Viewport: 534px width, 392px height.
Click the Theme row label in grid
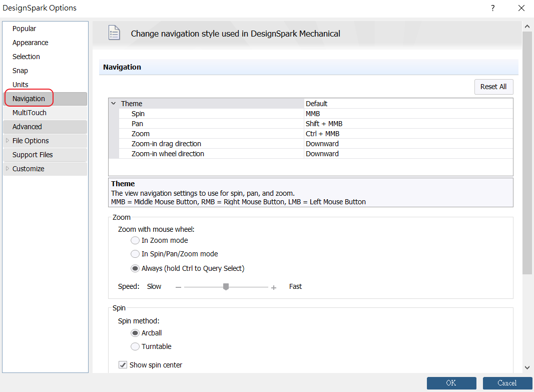pyautogui.click(x=132, y=104)
